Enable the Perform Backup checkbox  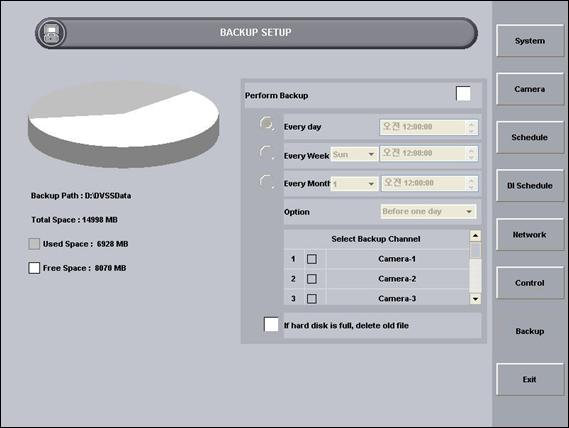[x=463, y=94]
